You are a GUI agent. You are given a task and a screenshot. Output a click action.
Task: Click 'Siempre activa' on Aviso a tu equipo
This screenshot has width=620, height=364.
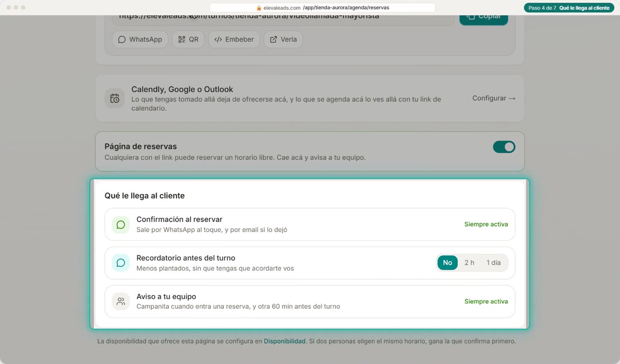coord(486,302)
